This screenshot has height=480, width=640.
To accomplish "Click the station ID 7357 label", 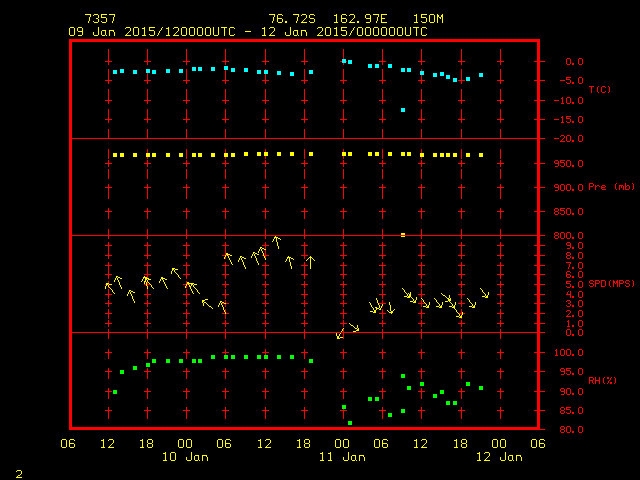I will pos(100,19).
